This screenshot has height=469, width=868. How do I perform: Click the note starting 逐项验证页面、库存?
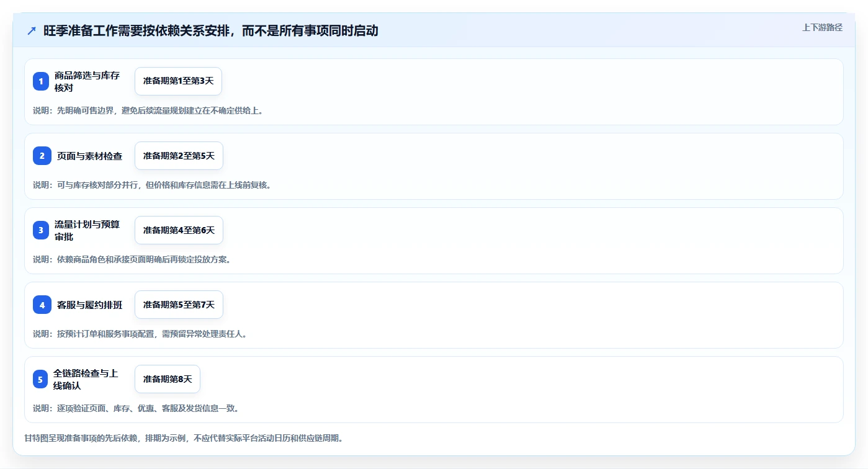(x=136, y=408)
